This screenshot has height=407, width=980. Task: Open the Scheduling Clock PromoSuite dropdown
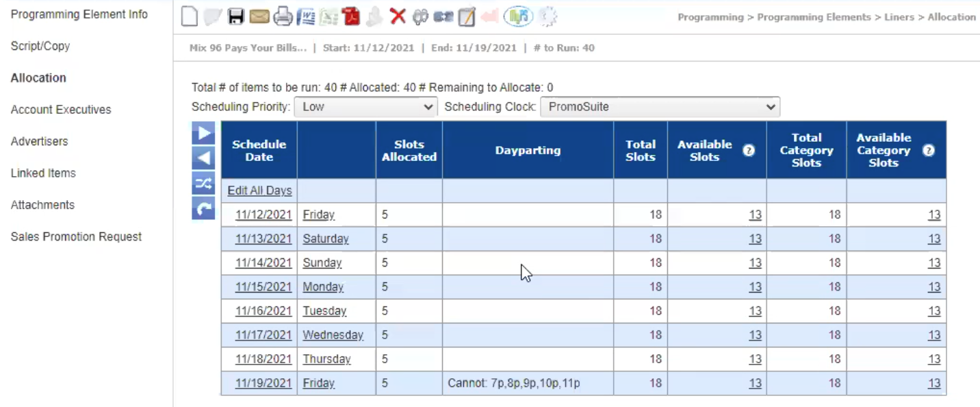(x=660, y=107)
